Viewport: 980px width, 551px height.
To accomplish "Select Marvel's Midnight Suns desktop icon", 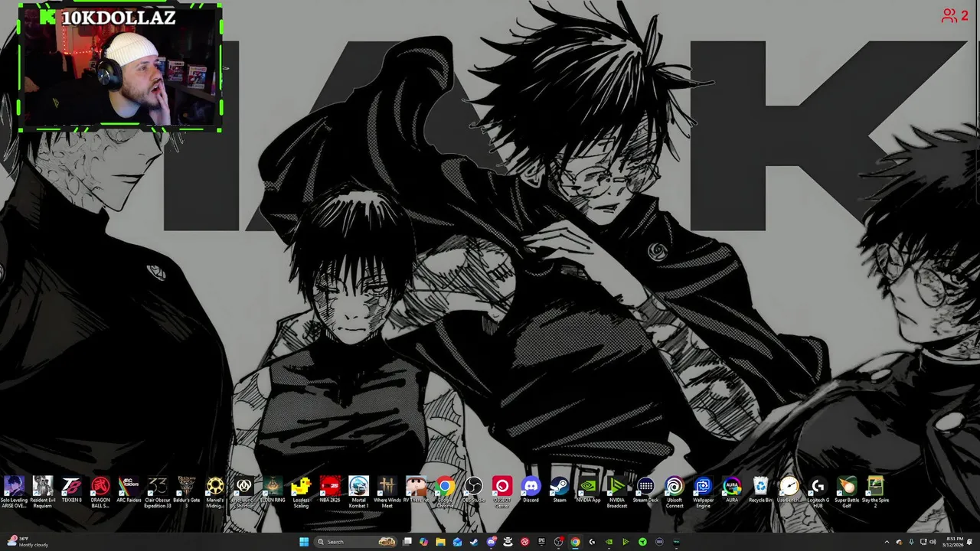I will point(215,492).
